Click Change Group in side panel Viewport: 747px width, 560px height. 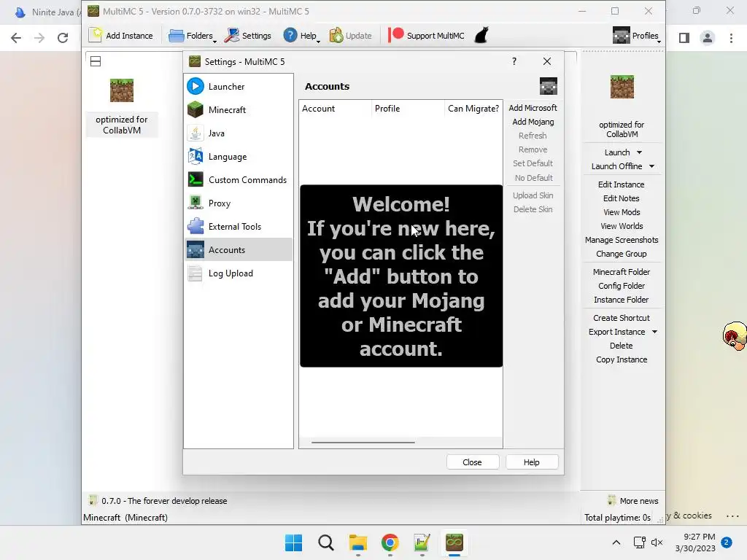(x=622, y=254)
